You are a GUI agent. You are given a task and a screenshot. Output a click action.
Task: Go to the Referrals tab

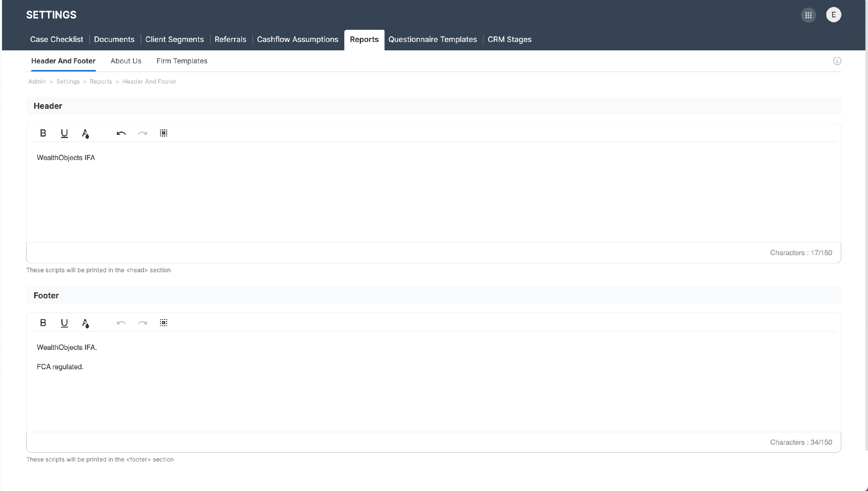[230, 39]
